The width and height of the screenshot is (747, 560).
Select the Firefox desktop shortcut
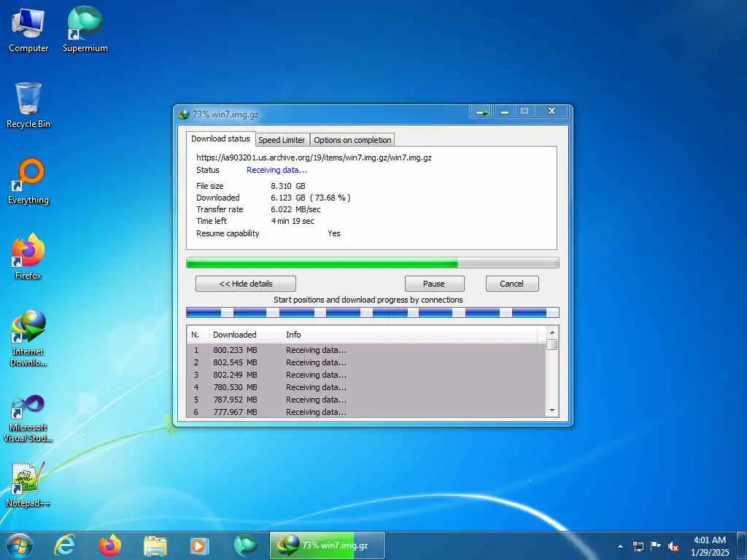click(x=28, y=257)
